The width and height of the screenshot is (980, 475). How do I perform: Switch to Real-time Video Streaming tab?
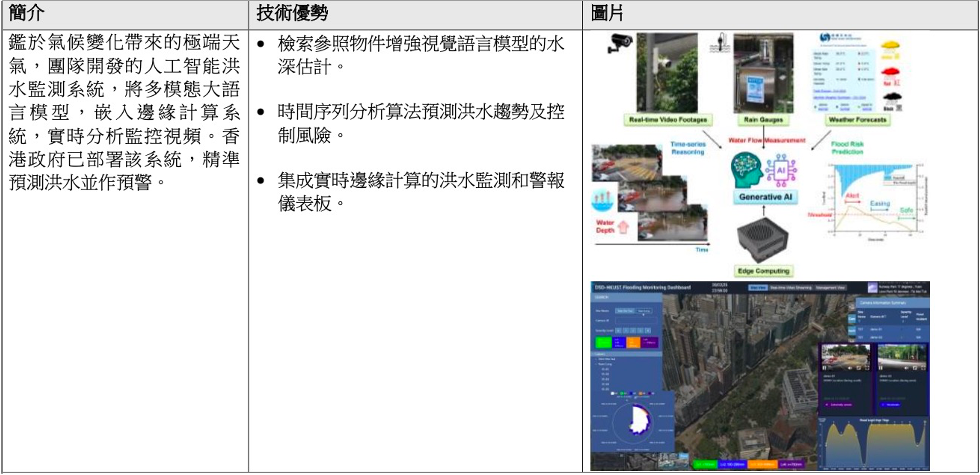[791, 288]
